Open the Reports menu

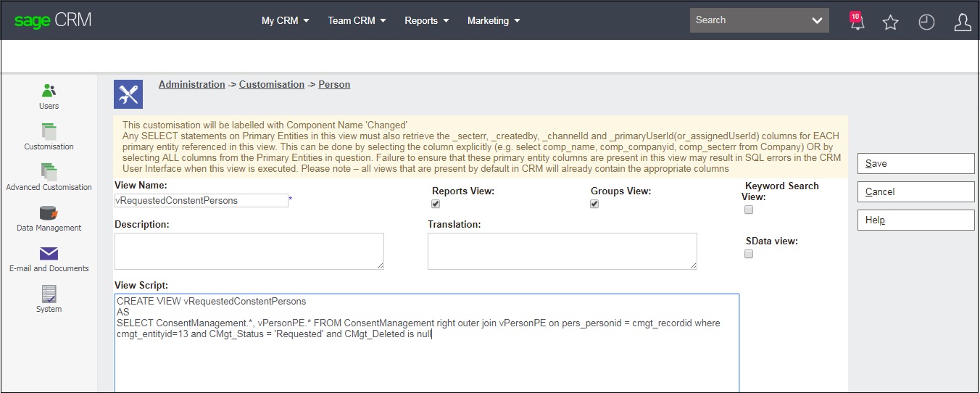point(427,20)
